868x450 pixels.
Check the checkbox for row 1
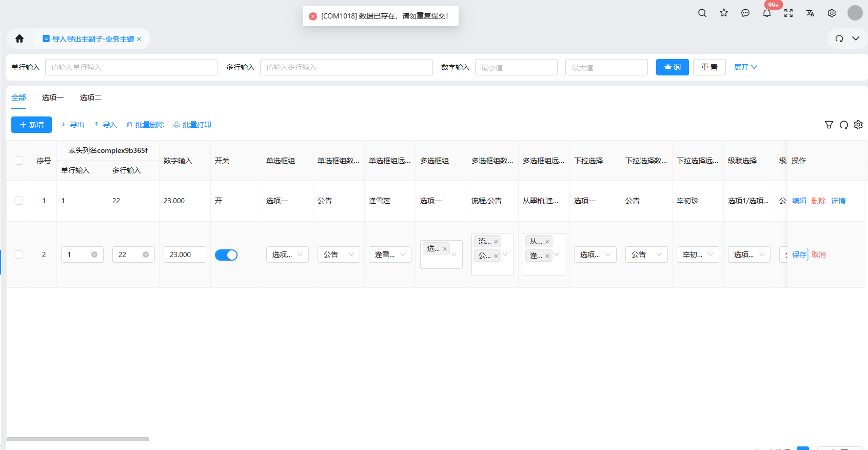[19, 201]
